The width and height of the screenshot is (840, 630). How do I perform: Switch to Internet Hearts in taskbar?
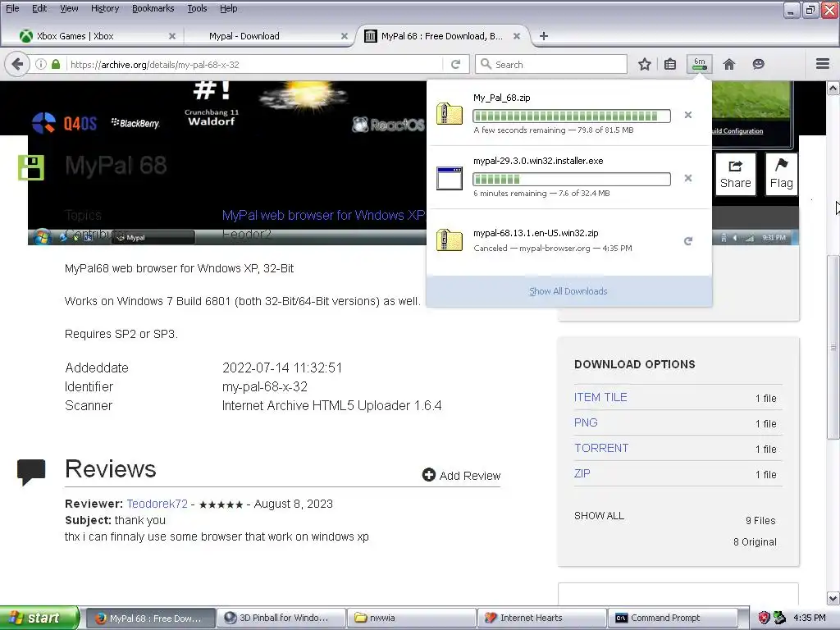pos(541,618)
